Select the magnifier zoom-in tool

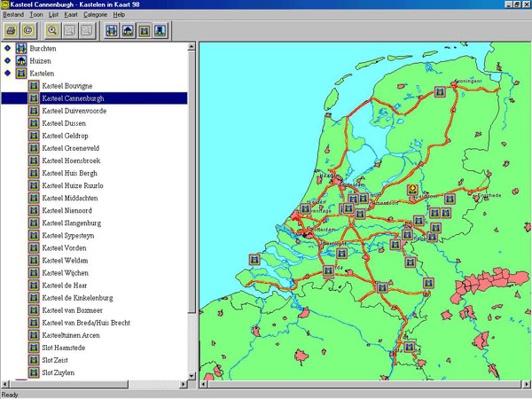click(x=52, y=30)
